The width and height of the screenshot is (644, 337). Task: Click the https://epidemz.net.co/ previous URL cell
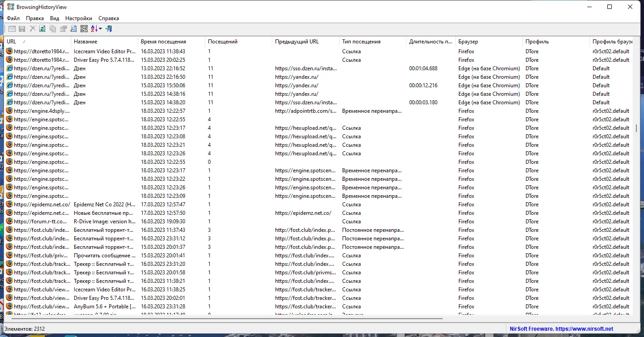click(x=303, y=213)
